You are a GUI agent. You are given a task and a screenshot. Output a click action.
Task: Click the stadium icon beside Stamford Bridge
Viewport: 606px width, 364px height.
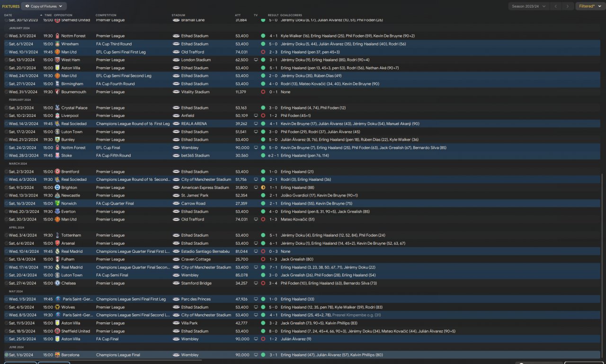coord(176,283)
